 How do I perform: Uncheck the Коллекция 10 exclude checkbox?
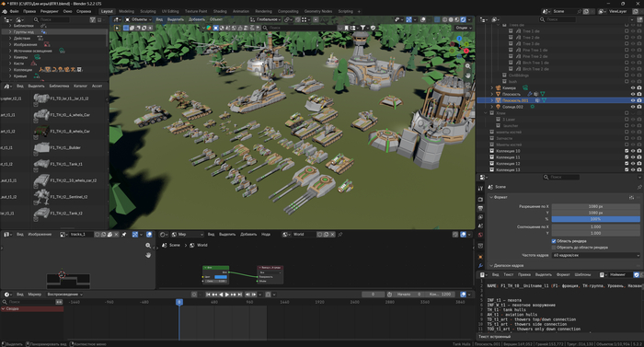(627, 151)
